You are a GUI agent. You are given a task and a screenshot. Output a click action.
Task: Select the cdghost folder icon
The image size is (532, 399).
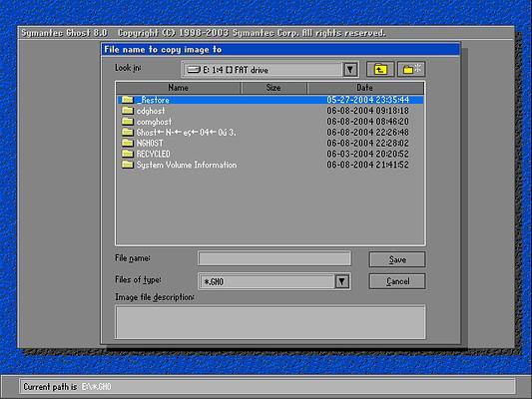tap(128, 110)
